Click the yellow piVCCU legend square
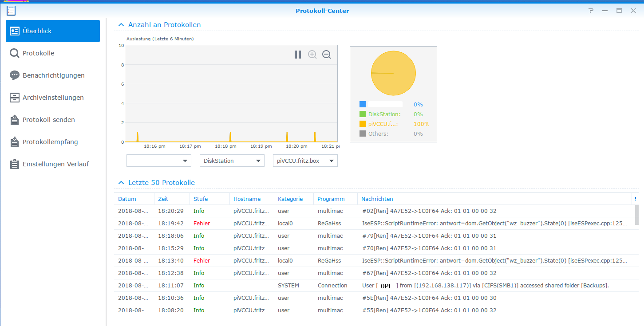 click(363, 124)
